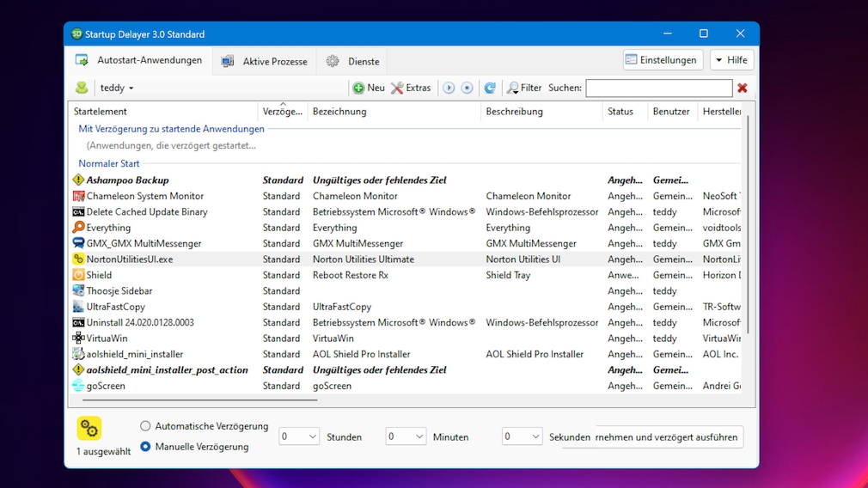Add a new entry with Neu

click(369, 88)
